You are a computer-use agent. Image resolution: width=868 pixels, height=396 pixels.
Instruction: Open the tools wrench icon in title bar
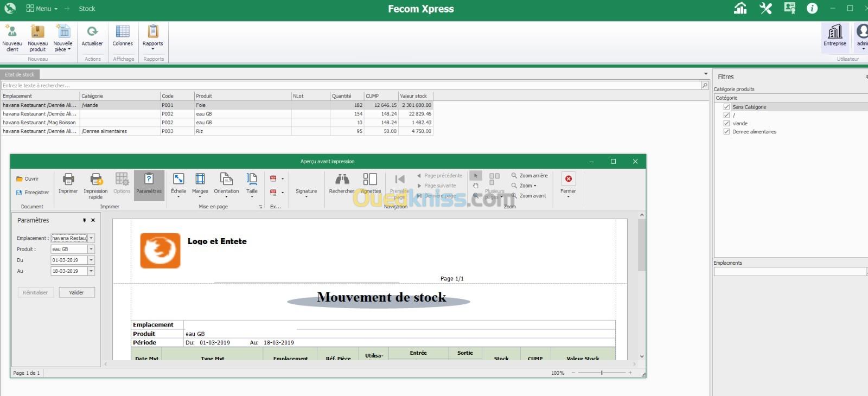click(765, 8)
